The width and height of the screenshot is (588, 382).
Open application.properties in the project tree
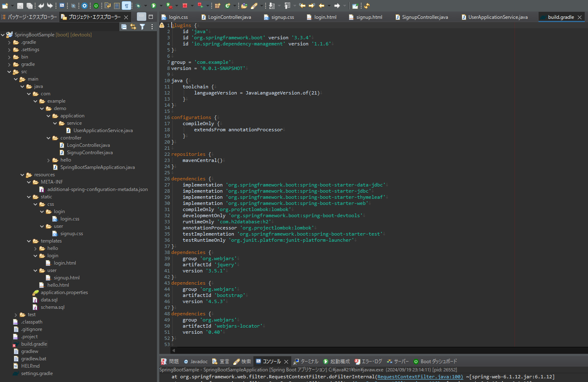(x=64, y=292)
